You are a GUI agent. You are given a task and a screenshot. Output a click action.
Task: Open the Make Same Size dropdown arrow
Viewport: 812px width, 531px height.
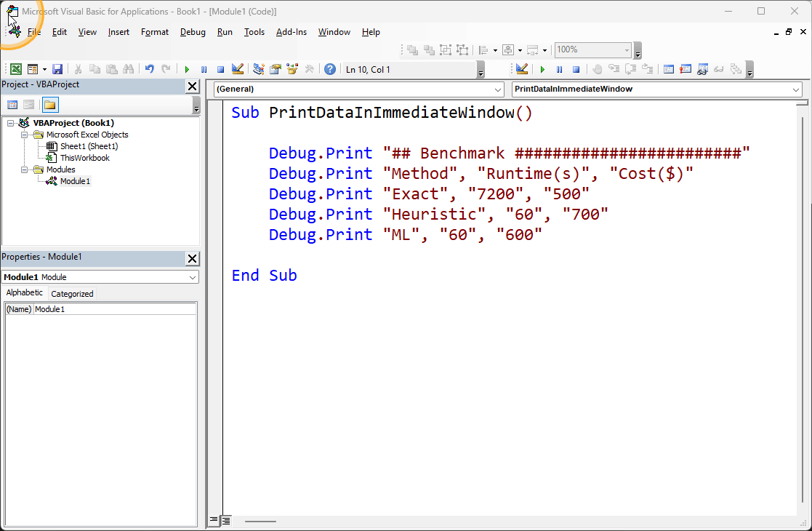coord(544,50)
